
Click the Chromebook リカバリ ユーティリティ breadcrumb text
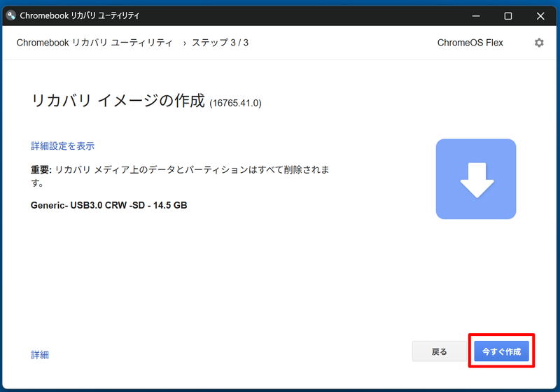coord(94,43)
